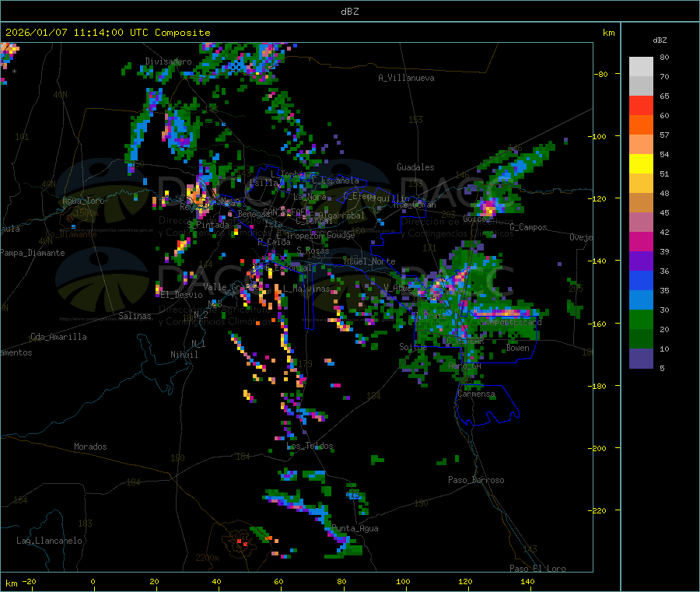Click the 30 value in the dBZ legend
The height and width of the screenshot is (592, 700).
[664, 310]
